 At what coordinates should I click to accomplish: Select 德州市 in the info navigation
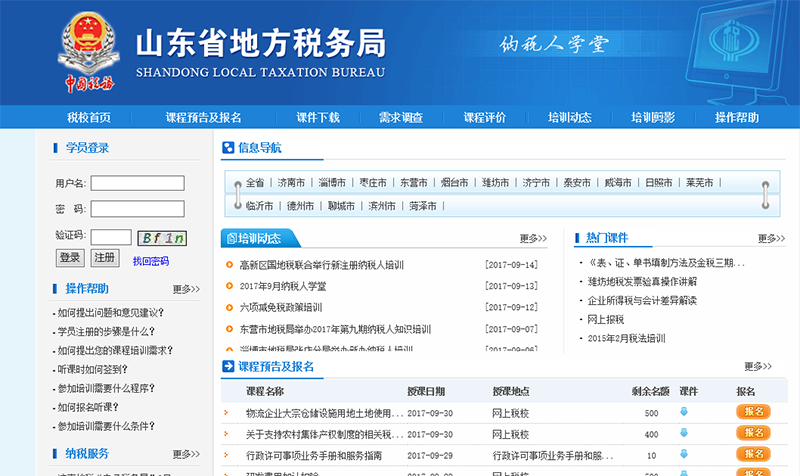pyautogui.click(x=301, y=206)
